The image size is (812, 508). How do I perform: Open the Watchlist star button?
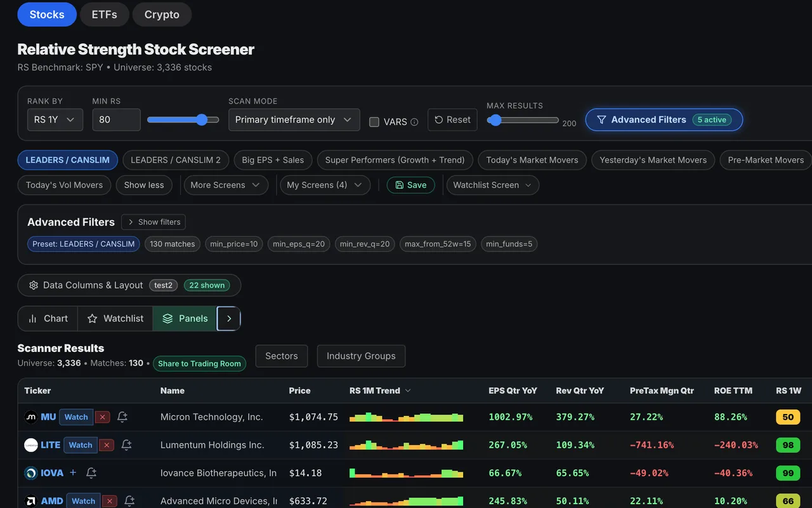pyautogui.click(x=115, y=319)
